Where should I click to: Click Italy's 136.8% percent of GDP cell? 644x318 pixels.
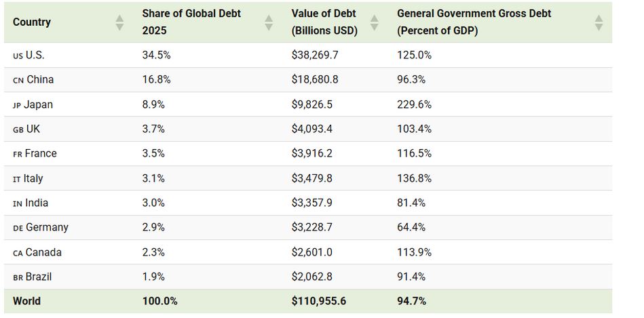(x=414, y=178)
